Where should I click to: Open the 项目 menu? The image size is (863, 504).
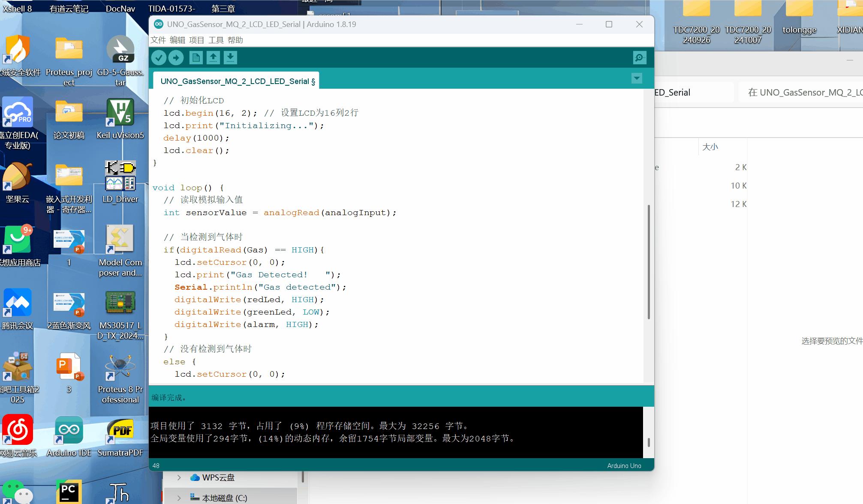point(196,40)
